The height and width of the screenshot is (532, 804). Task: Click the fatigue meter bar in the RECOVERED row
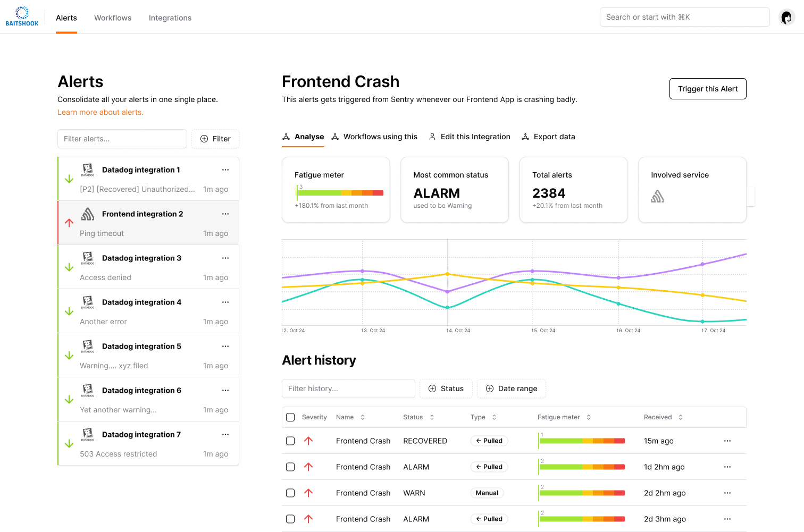pos(582,441)
